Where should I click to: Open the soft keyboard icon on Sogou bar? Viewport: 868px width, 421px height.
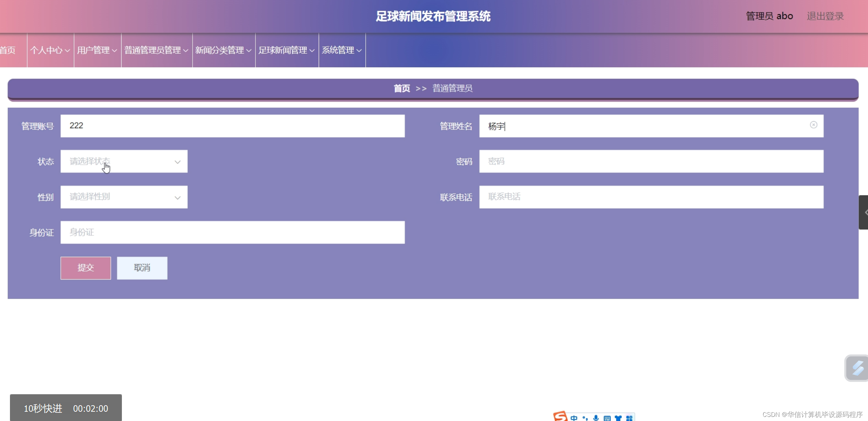coord(607,418)
